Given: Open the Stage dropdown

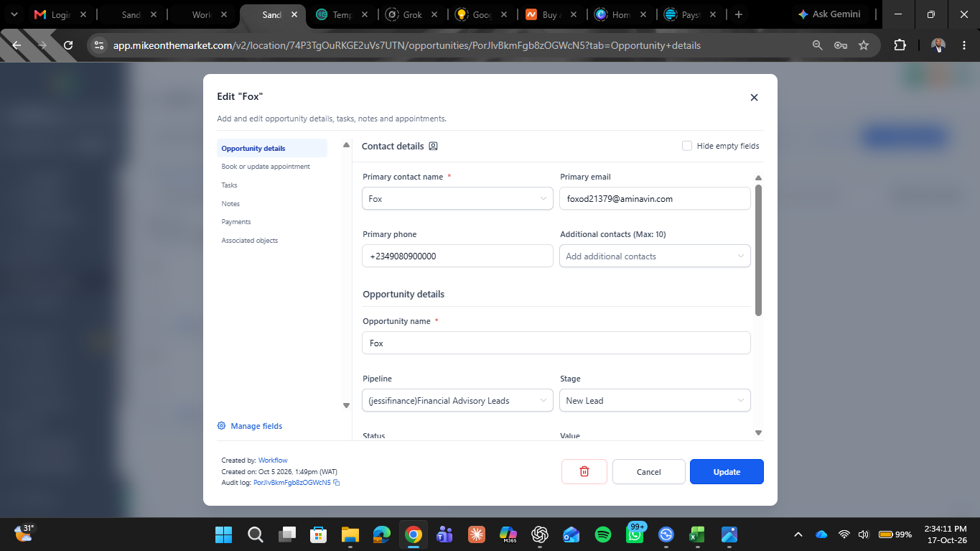Looking at the screenshot, I should point(655,401).
